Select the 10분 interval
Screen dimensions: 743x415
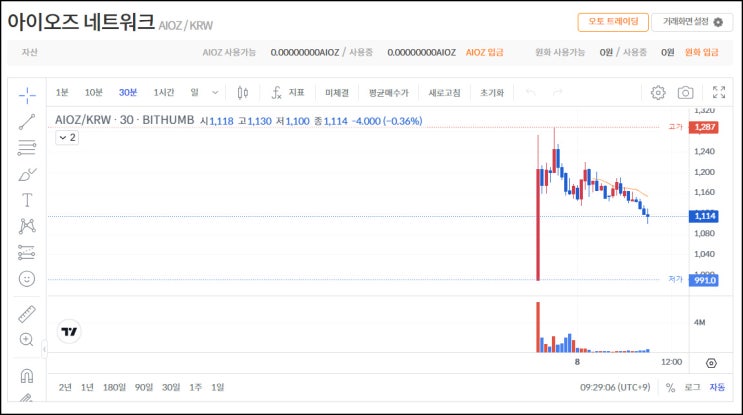click(x=93, y=92)
